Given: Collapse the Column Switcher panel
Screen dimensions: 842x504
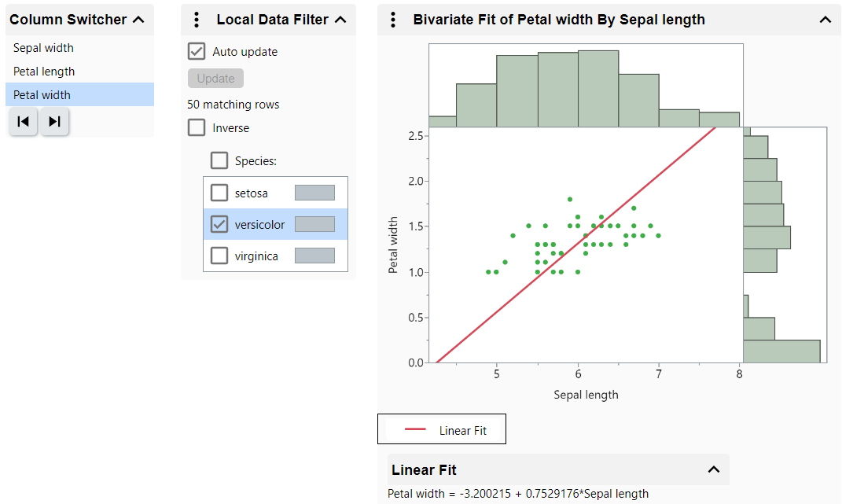Looking at the screenshot, I should point(138,20).
